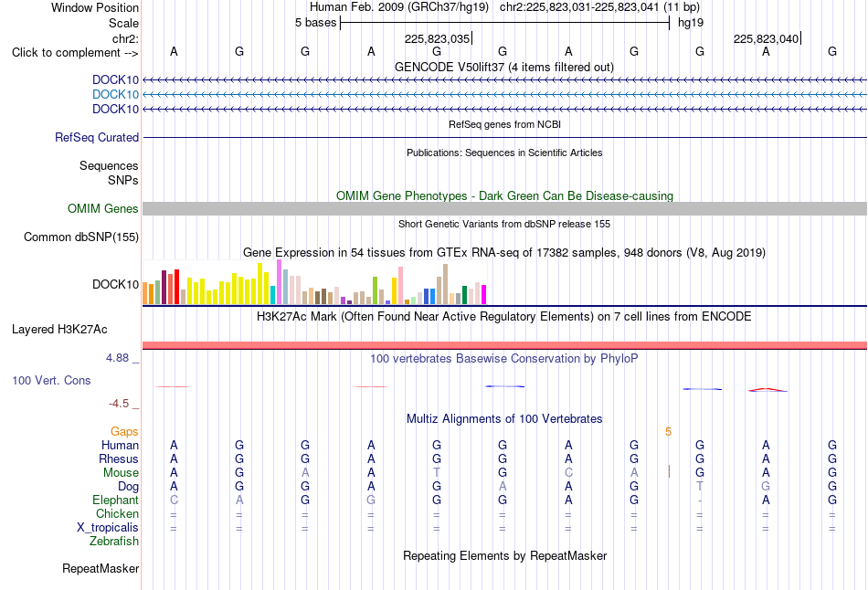This screenshot has width=868, height=590.
Task: Select the Rhesus alignment row label
Action: click(x=119, y=458)
